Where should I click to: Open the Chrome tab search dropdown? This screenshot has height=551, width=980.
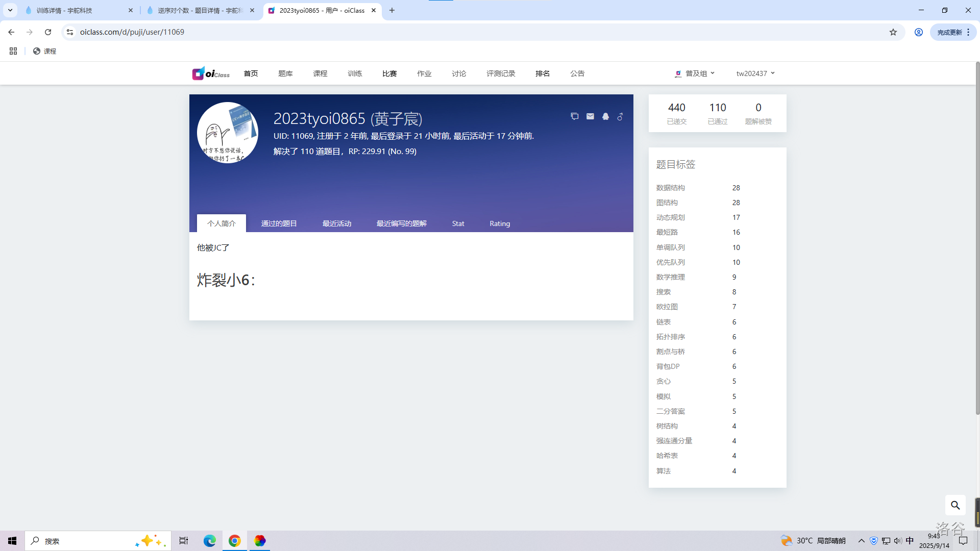10,10
